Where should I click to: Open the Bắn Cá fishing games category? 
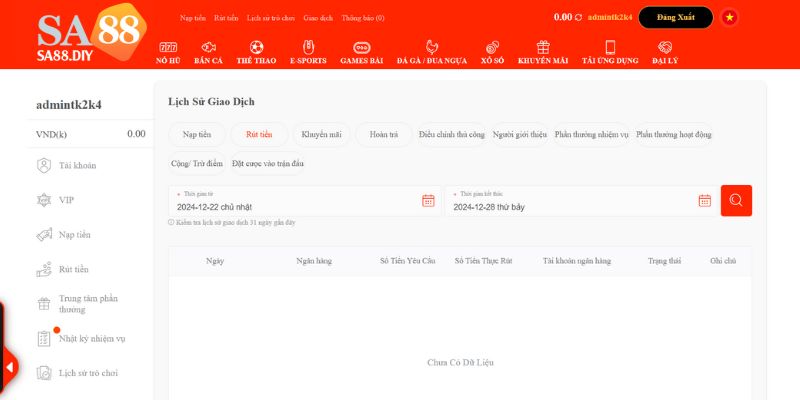[x=208, y=52]
